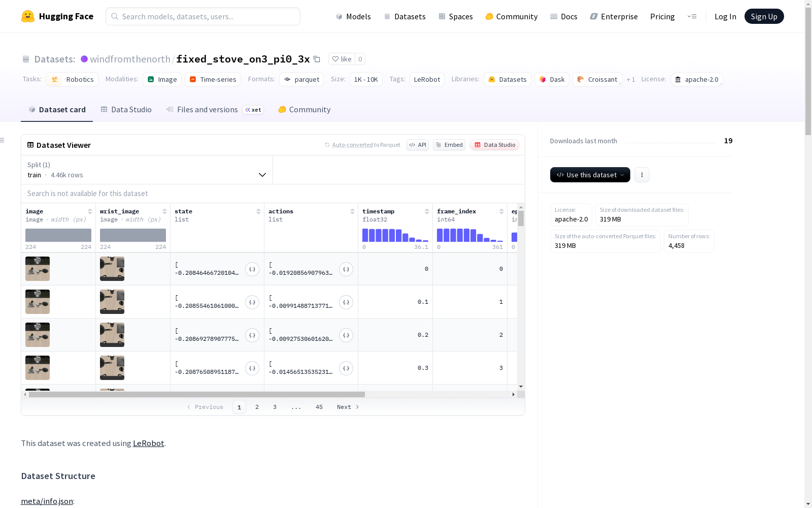Expand the state cell value starting -0.20855461061000
The height and width of the screenshot is (508, 812).
point(252,302)
